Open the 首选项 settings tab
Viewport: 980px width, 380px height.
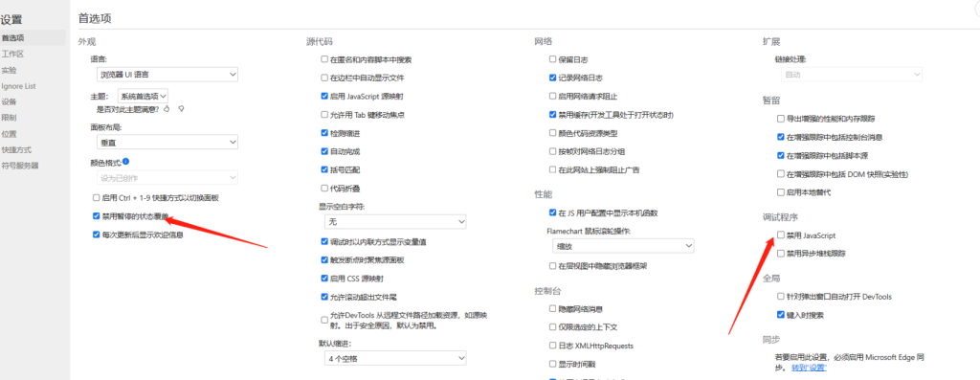click(33, 37)
